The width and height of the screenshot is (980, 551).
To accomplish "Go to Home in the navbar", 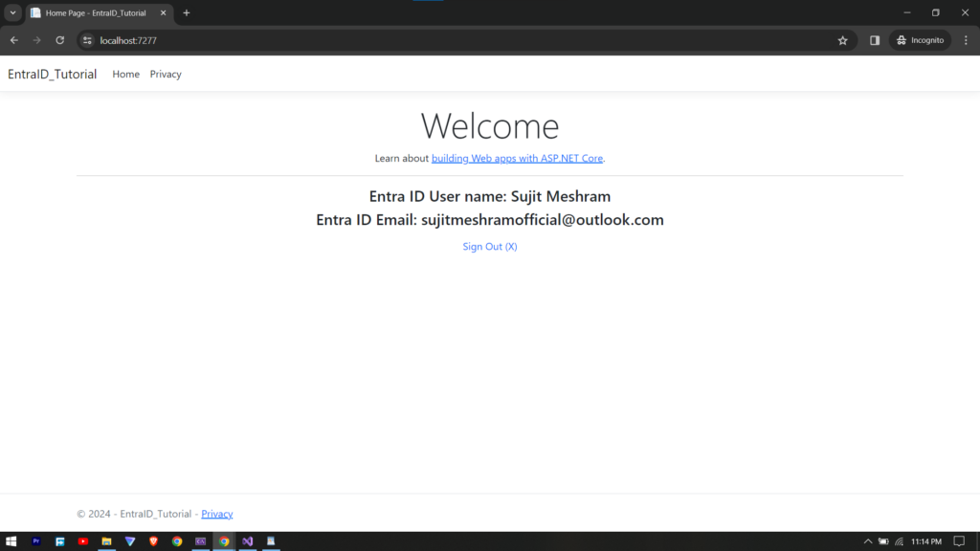I will pyautogui.click(x=125, y=75).
